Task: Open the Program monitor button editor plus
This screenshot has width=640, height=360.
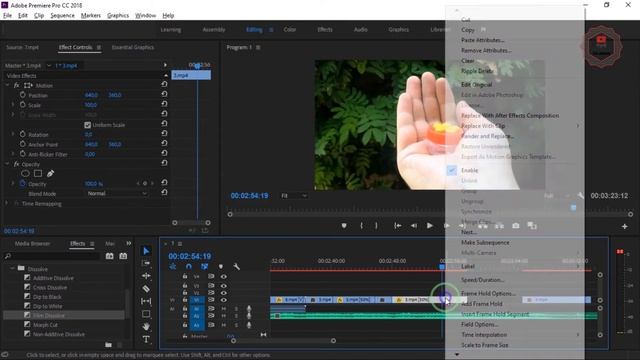Action: tap(624, 226)
